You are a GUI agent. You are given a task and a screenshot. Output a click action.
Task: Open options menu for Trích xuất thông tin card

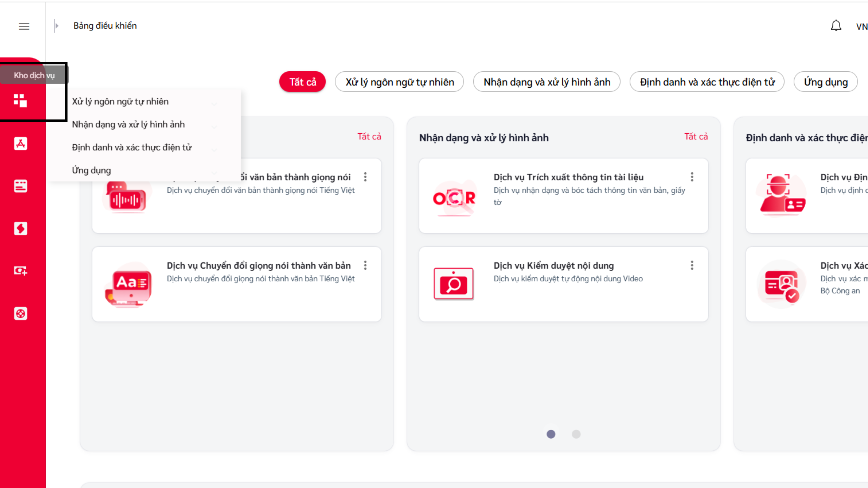692,177
